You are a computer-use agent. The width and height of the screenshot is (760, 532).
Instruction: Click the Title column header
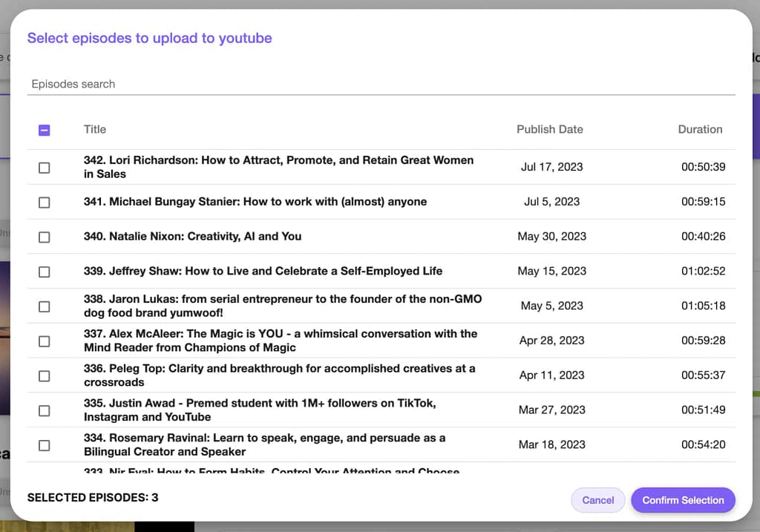point(95,129)
